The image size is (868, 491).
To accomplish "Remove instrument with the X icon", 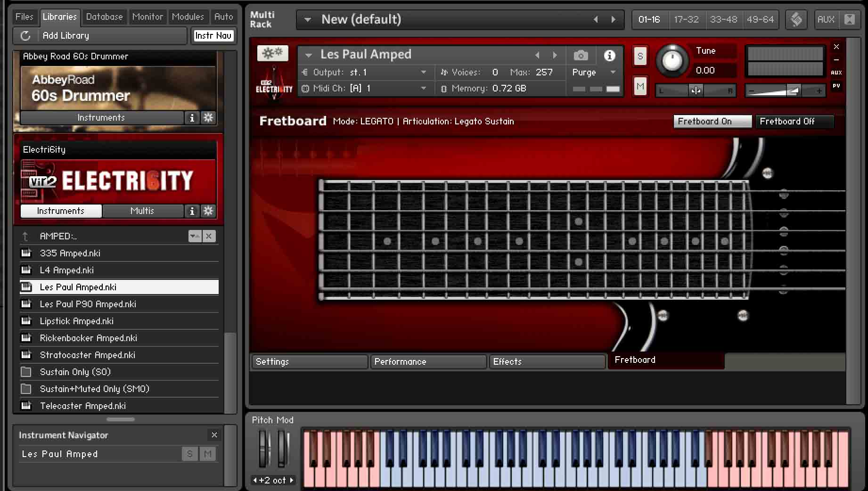I will pos(836,47).
